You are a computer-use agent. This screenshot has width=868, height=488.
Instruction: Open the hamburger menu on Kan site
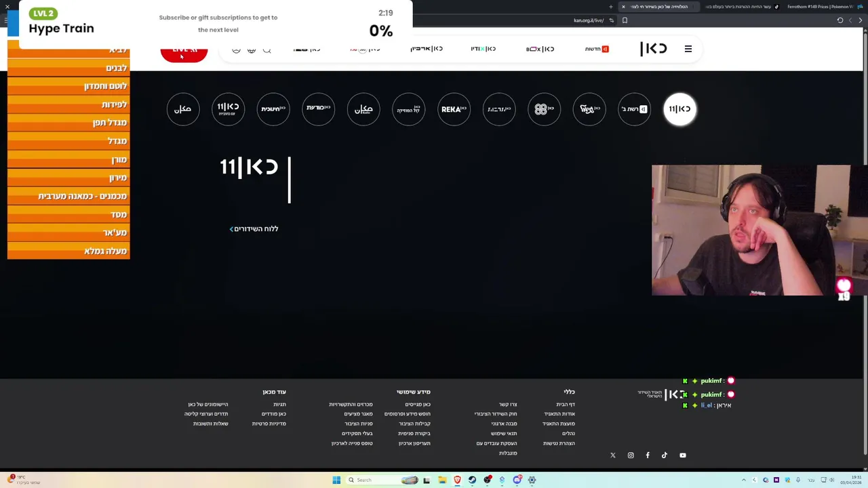pos(688,49)
